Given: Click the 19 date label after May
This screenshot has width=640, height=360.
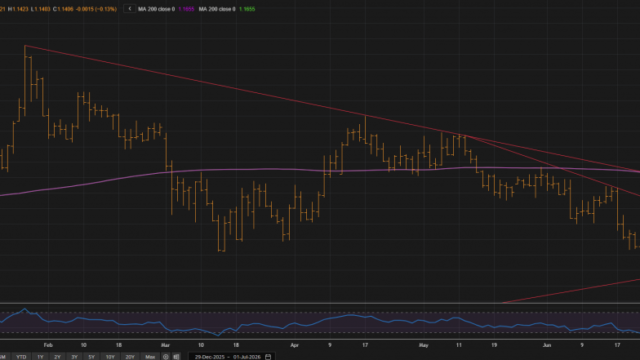Looking at the screenshot, I should 494,345.
